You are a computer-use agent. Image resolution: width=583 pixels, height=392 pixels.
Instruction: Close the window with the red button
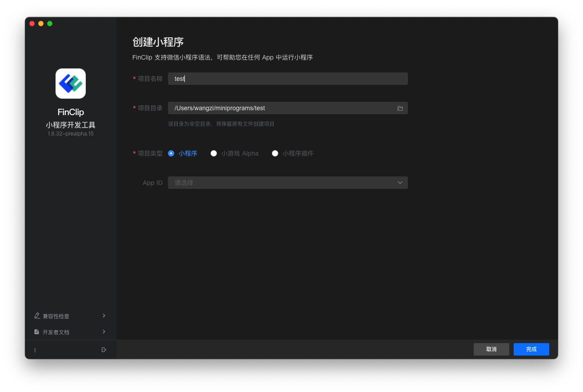(32, 24)
